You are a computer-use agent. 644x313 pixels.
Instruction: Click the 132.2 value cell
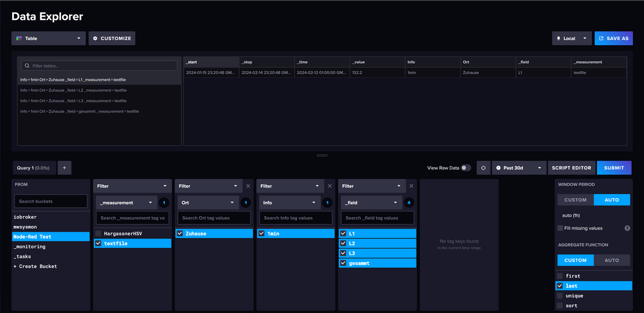coord(377,72)
